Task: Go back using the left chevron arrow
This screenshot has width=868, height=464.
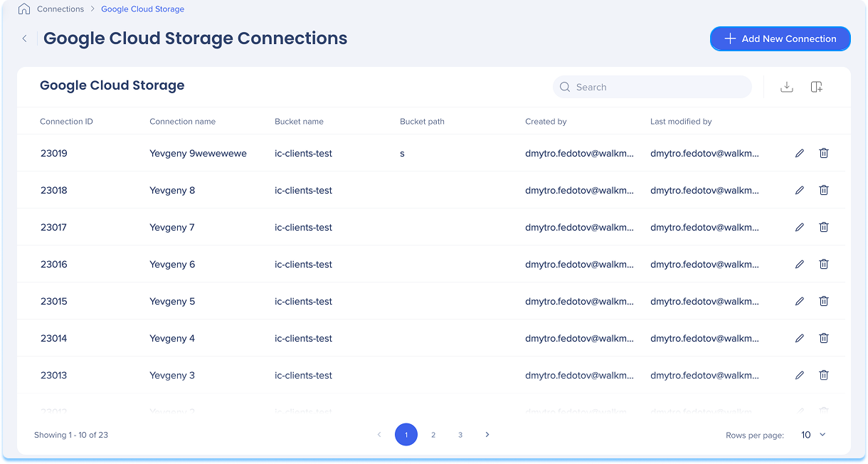Action: point(25,38)
